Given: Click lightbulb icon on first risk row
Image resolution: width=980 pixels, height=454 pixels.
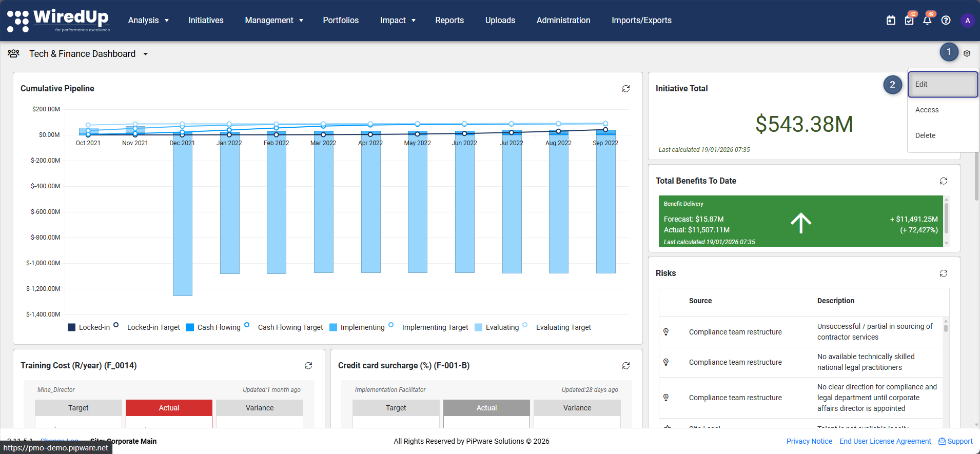Looking at the screenshot, I should click(666, 332).
